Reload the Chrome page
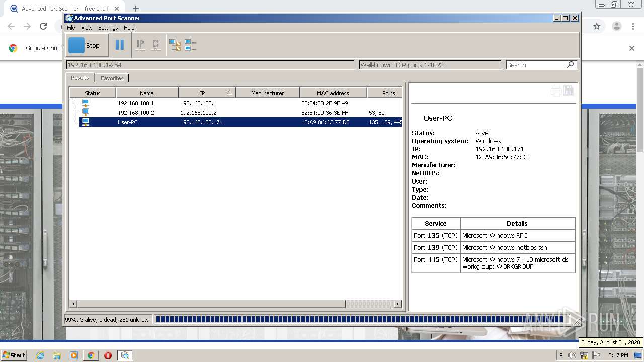This screenshot has width=644, height=362. (x=43, y=26)
